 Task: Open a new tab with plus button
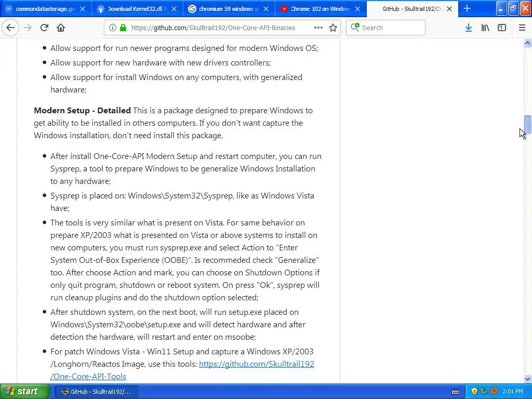click(467, 8)
